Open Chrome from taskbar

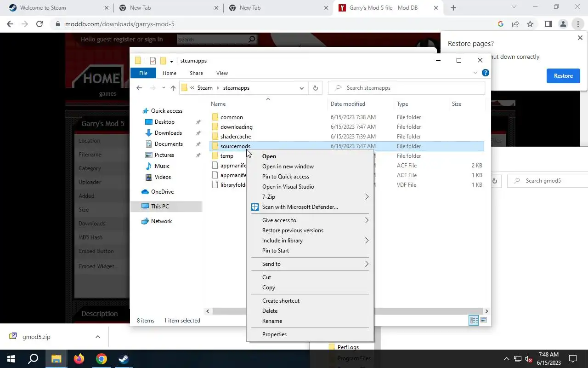click(101, 359)
